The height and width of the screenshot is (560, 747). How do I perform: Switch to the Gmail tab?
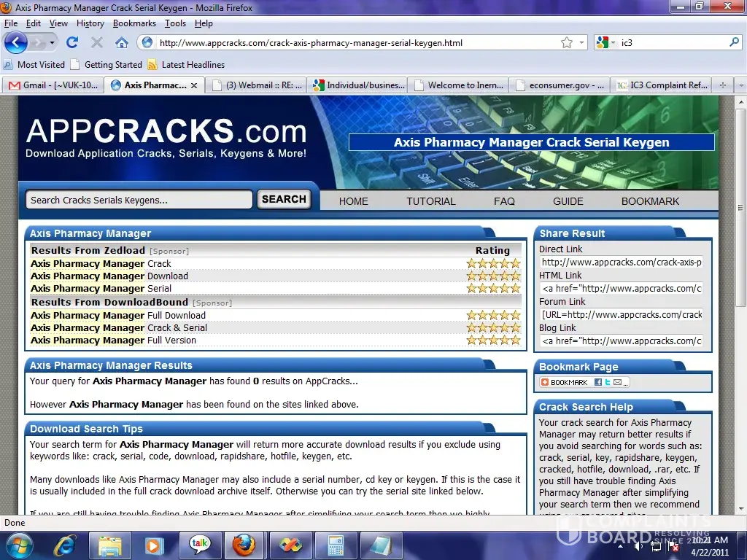tap(51, 85)
